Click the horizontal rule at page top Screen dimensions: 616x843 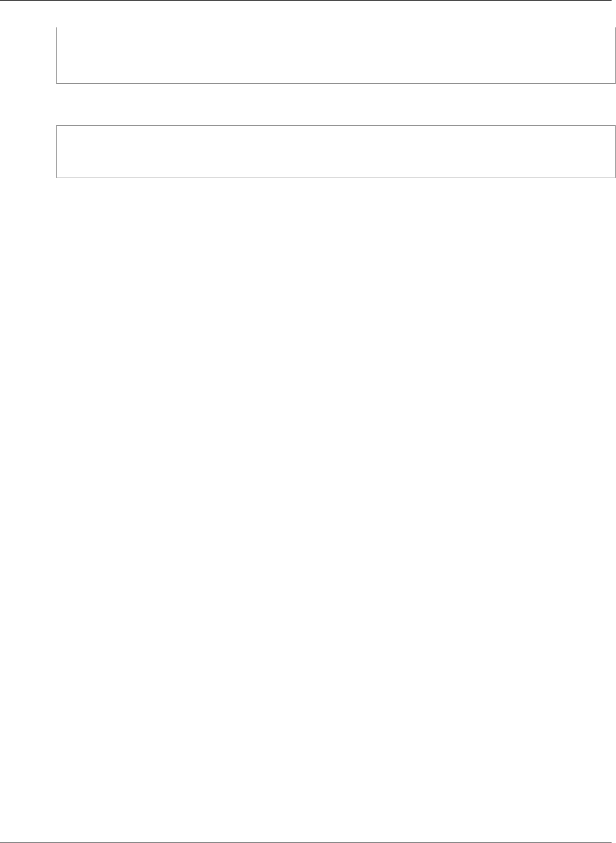(308, 1)
